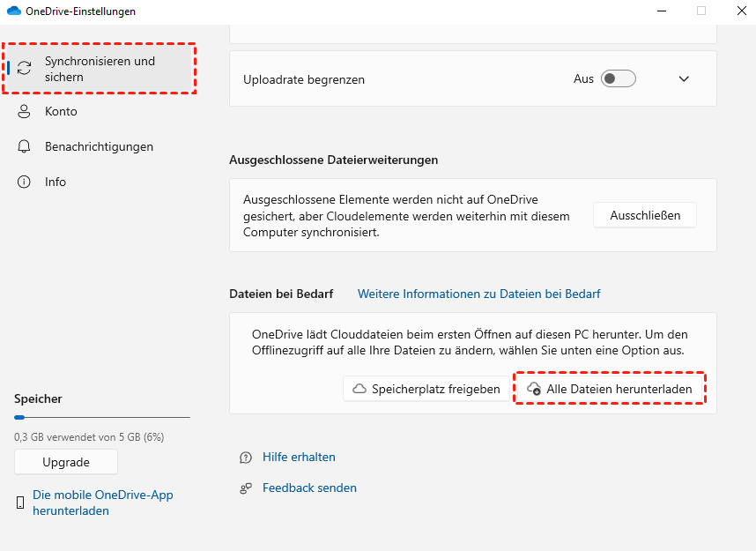The width and height of the screenshot is (756, 551).
Task: Click the Konto person icon
Action: tap(25, 112)
